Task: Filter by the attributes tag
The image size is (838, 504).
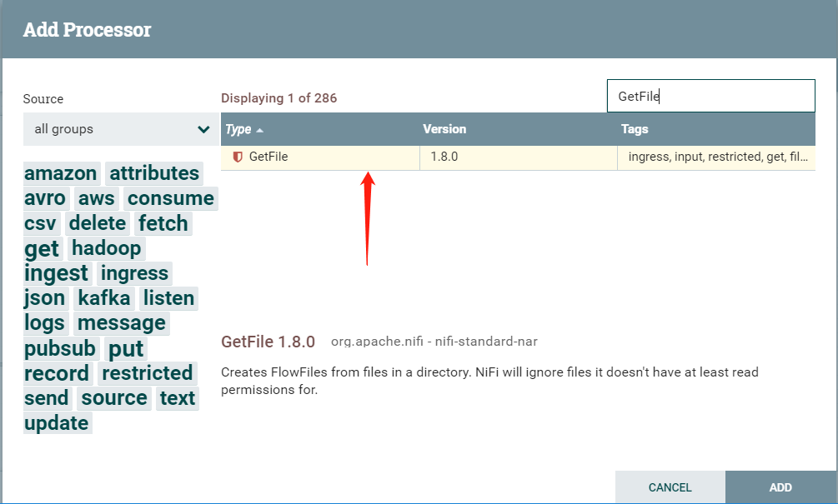Action: 154,173
